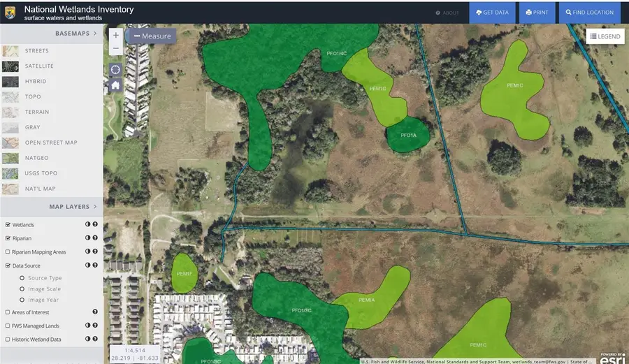The width and height of the screenshot is (629, 364).
Task: Enable the FWS Managed Lands layer
Action: click(x=8, y=326)
